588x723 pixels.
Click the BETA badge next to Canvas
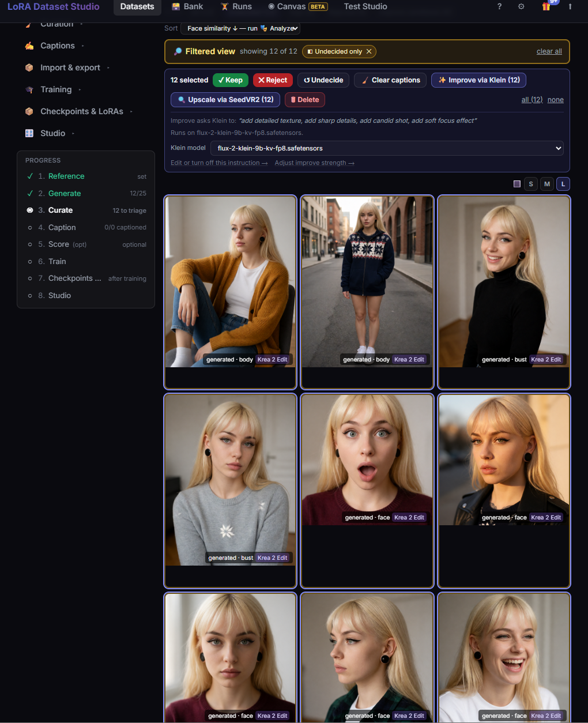click(318, 7)
